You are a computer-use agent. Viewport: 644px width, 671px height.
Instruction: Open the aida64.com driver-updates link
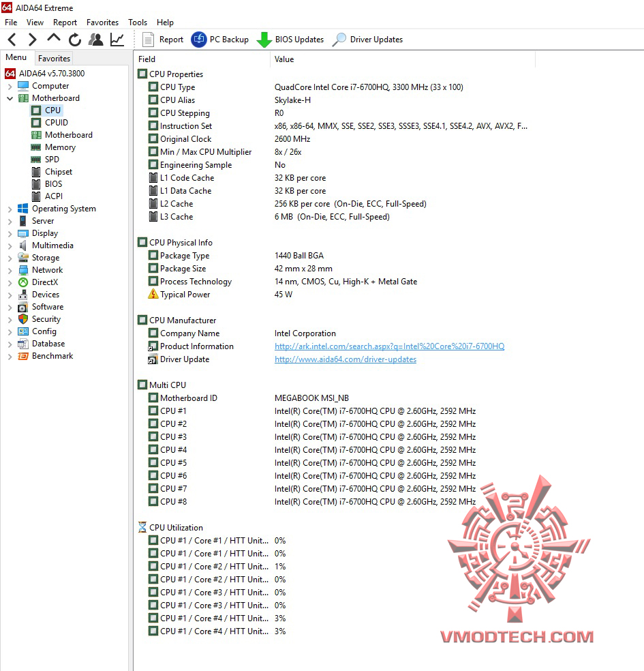[346, 359]
